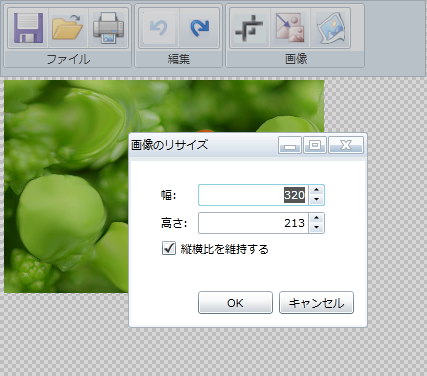
Task: Click the ファイル group label
Action: 68,59
